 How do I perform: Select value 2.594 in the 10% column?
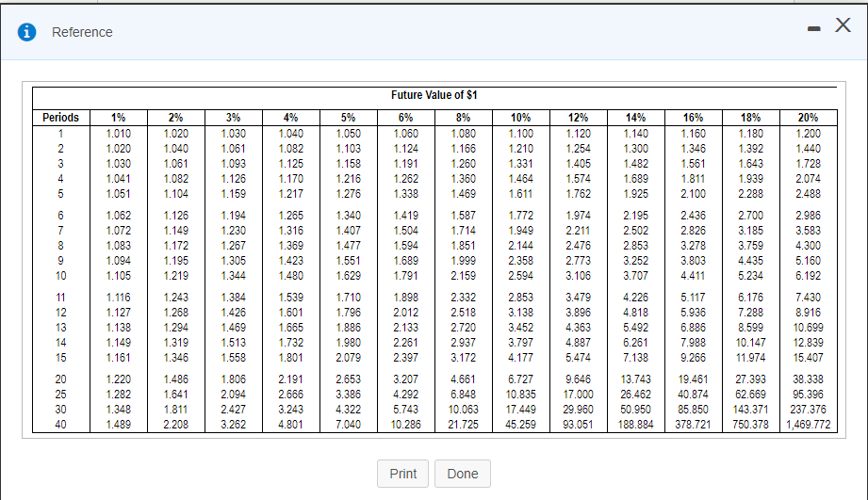(521, 276)
